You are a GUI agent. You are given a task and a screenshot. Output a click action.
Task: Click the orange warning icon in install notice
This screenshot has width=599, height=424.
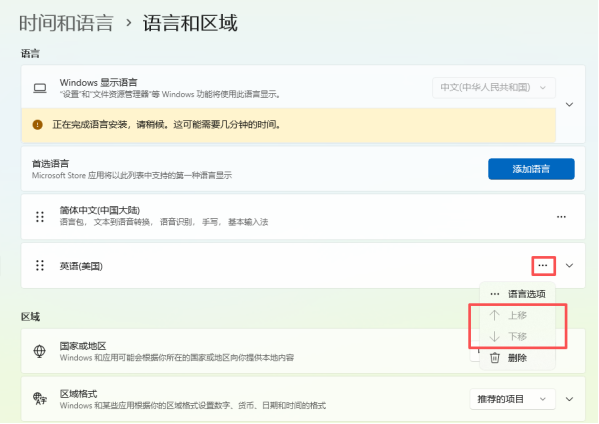click(37, 125)
